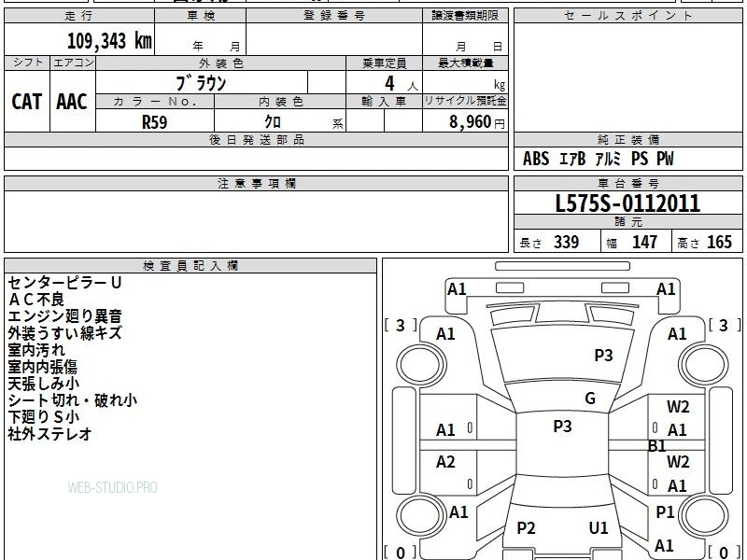Click the P2 mark on the rear

tap(526, 528)
